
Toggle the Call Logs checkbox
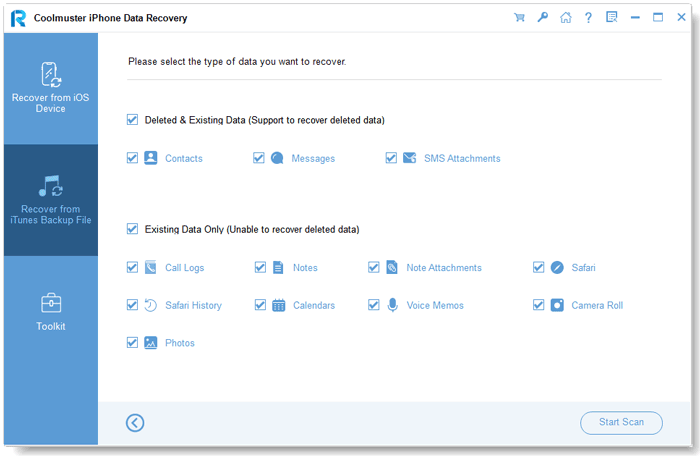(x=132, y=268)
